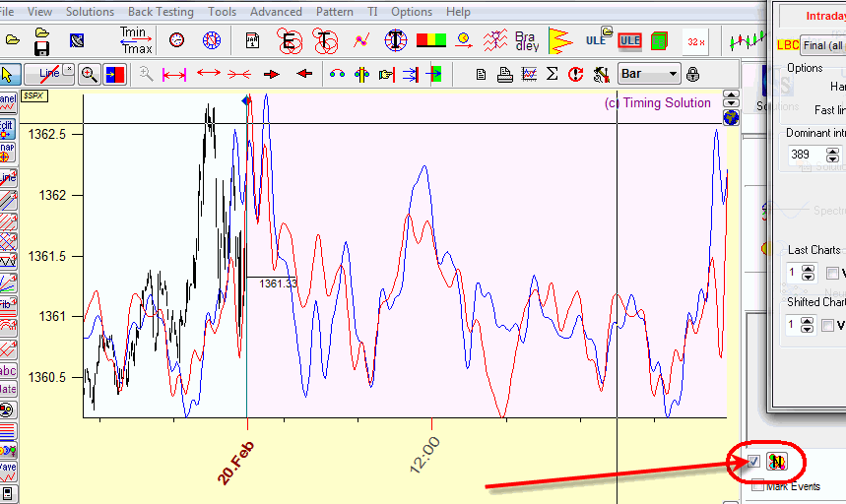Click the padlock lock icon
Image resolution: width=846 pixels, height=504 pixels.
coord(692,74)
